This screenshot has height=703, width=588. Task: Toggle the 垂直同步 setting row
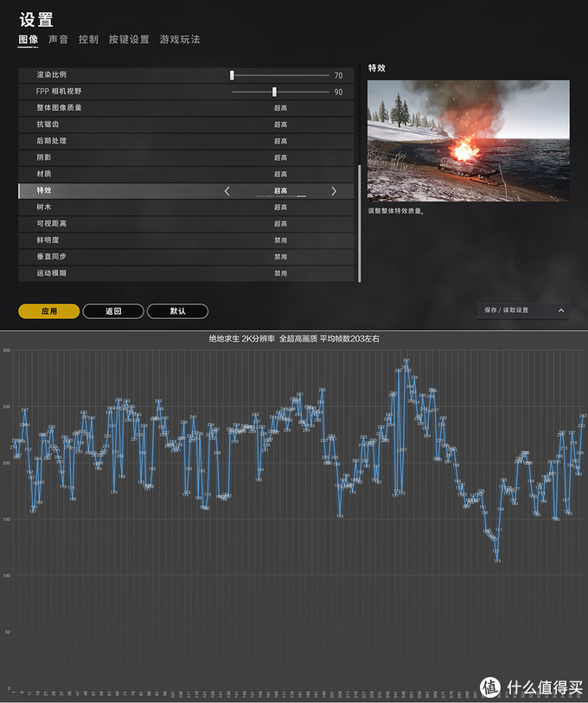pos(186,257)
